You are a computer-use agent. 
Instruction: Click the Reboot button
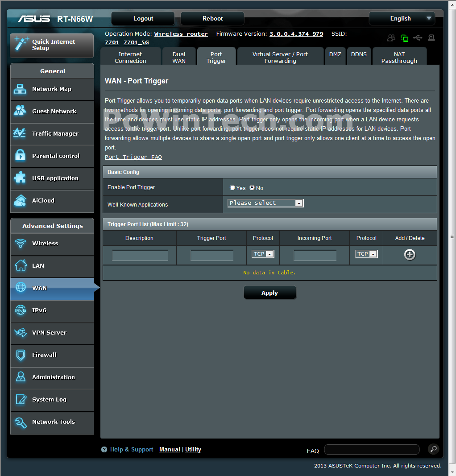(212, 19)
